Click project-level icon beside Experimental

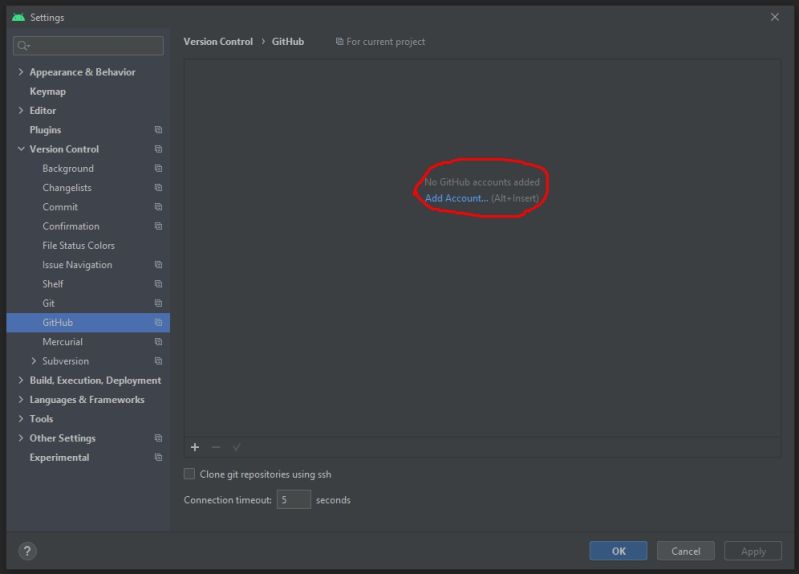coord(158,457)
